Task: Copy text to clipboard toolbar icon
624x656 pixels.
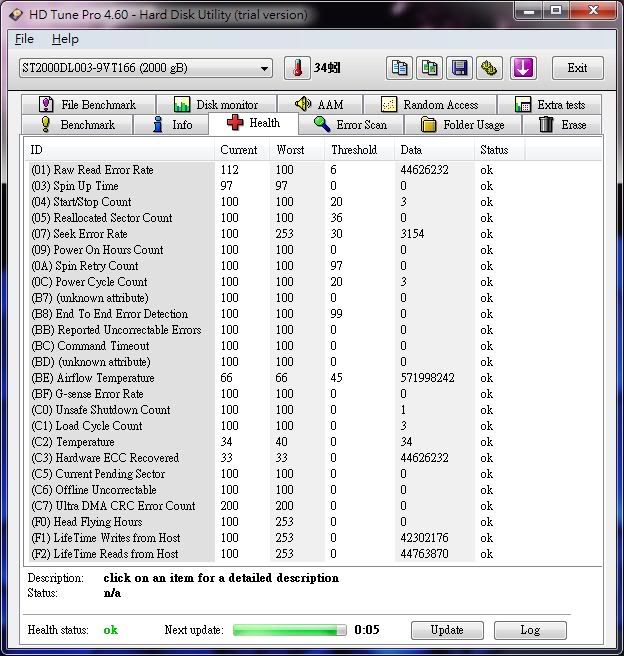Action: point(399,68)
